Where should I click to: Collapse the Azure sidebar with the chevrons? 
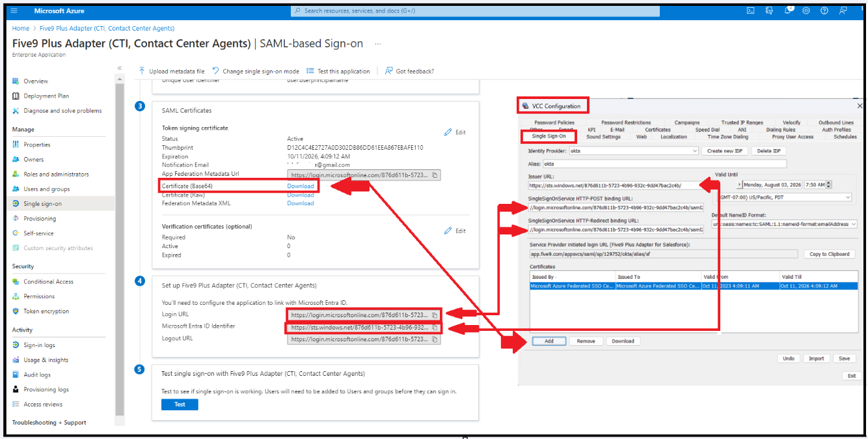point(119,68)
